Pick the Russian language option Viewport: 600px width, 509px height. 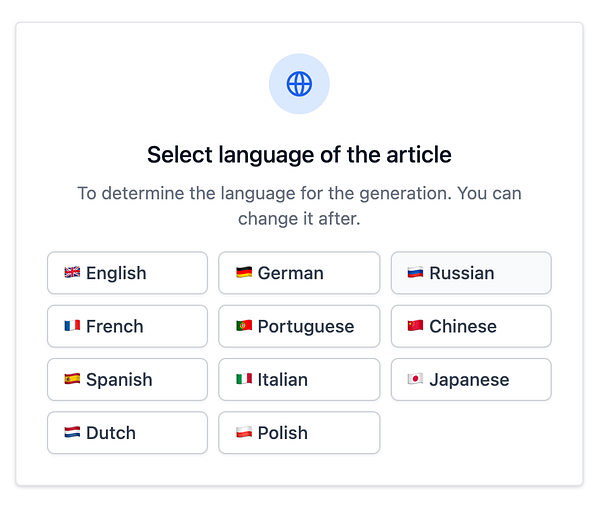click(471, 273)
